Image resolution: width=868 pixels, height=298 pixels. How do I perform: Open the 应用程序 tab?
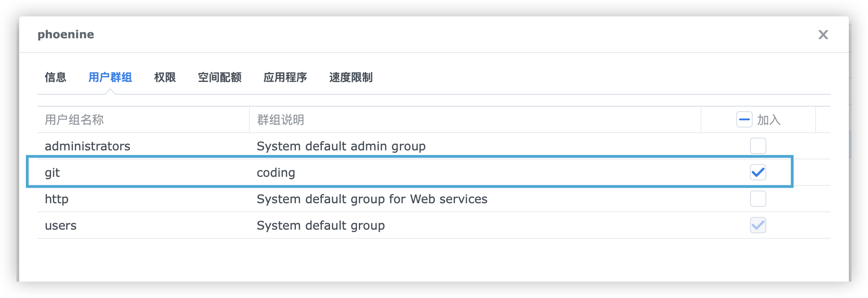[x=285, y=77]
